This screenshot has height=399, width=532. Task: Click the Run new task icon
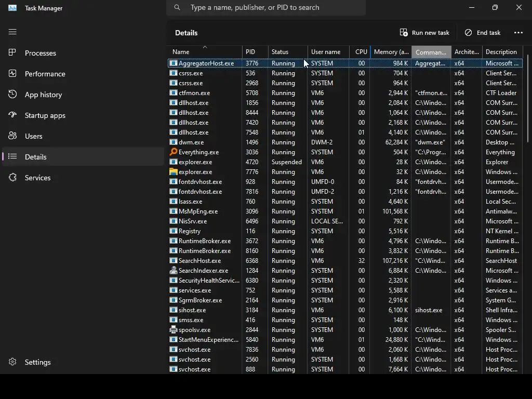click(x=404, y=33)
